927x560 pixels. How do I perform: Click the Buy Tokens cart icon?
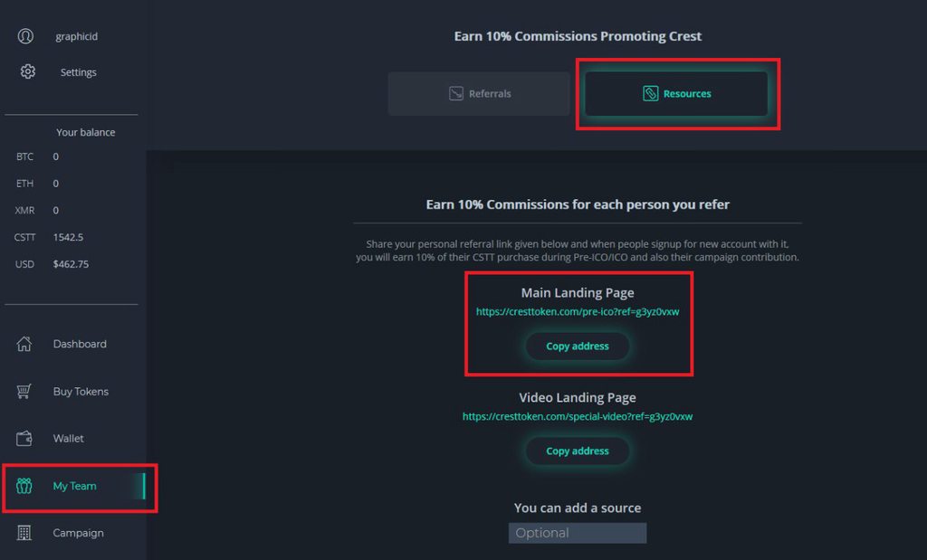pyautogui.click(x=24, y=391)
